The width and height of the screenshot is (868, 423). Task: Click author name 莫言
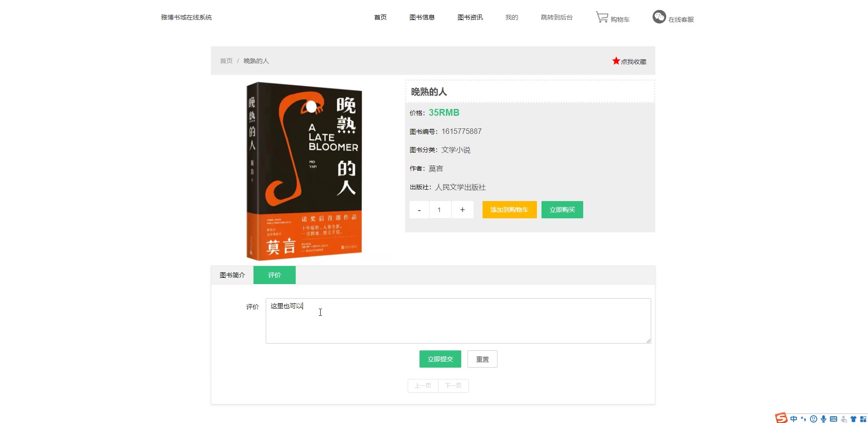click(x=435, y=168)
